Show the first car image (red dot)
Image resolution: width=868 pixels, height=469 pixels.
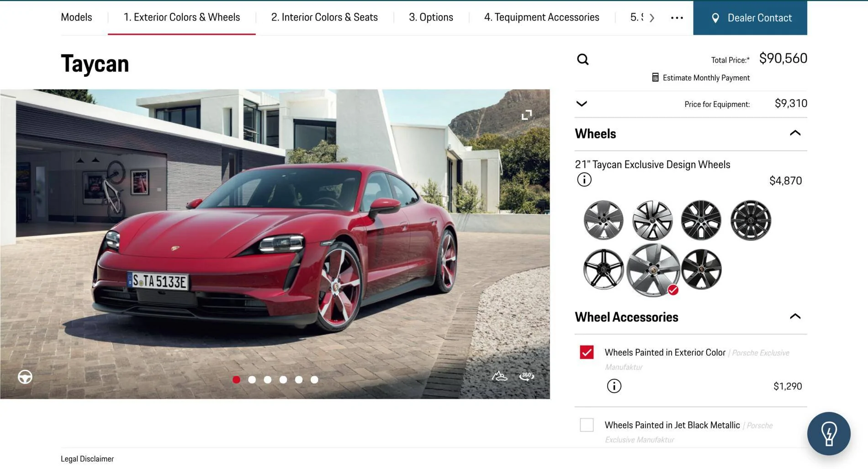(236, 379)
